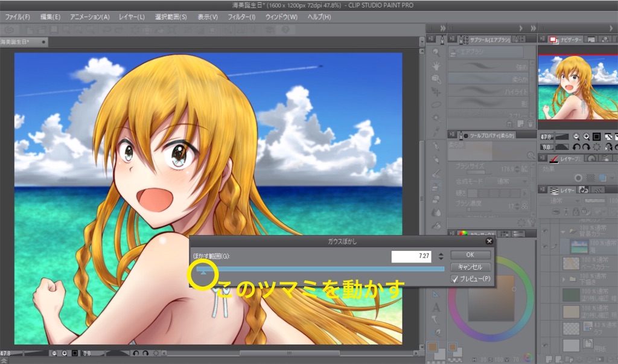Toggle visibility of 背景カラー folder
The width and height of the screenshot is (618, 364).
click(x=545, y=231)
